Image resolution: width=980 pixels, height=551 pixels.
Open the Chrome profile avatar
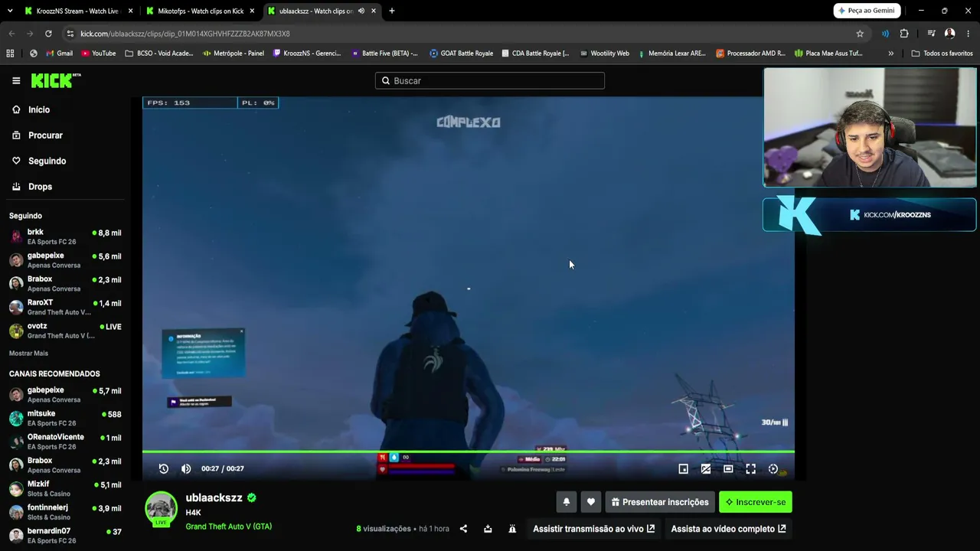pyautogui.click(x=949, y=34)
